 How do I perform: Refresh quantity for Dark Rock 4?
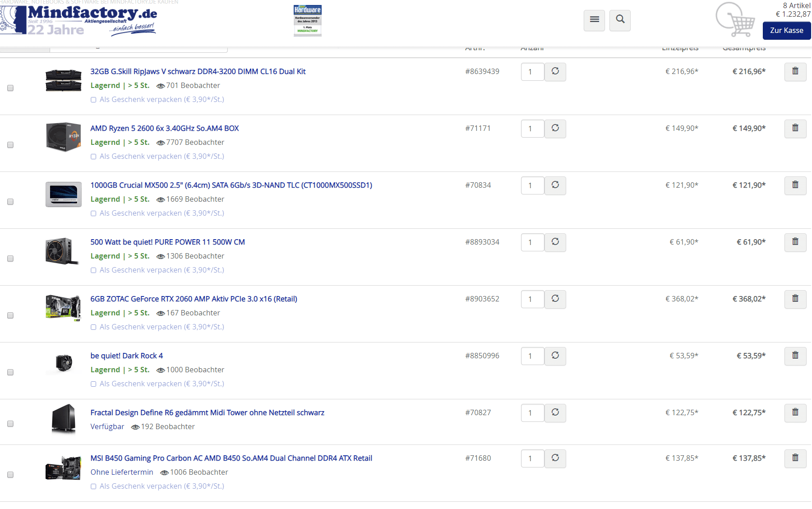[555, 356]
